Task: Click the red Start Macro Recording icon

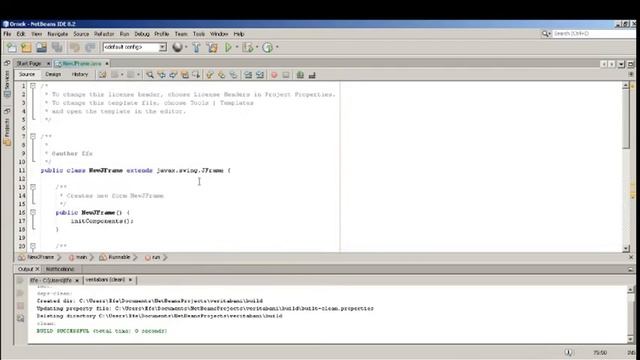Action: click(x=274, y=75)
